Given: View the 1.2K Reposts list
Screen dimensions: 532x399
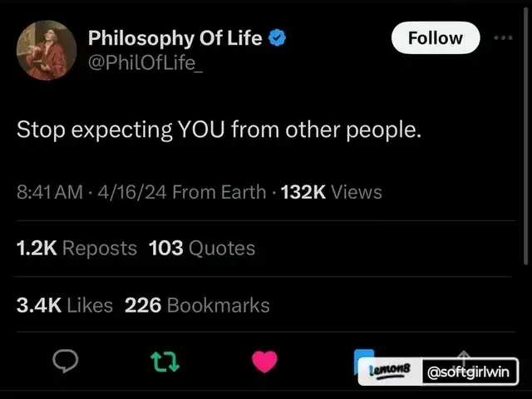Looking at the screenshot, I should (x=76, y=248).
